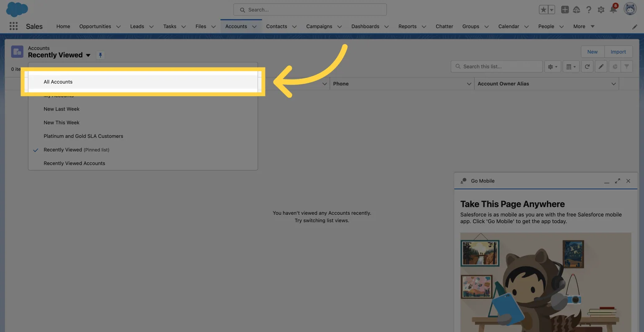Sort by Account Owner Alias column
Screen dimensions: 644x332
tap(503, 84)
